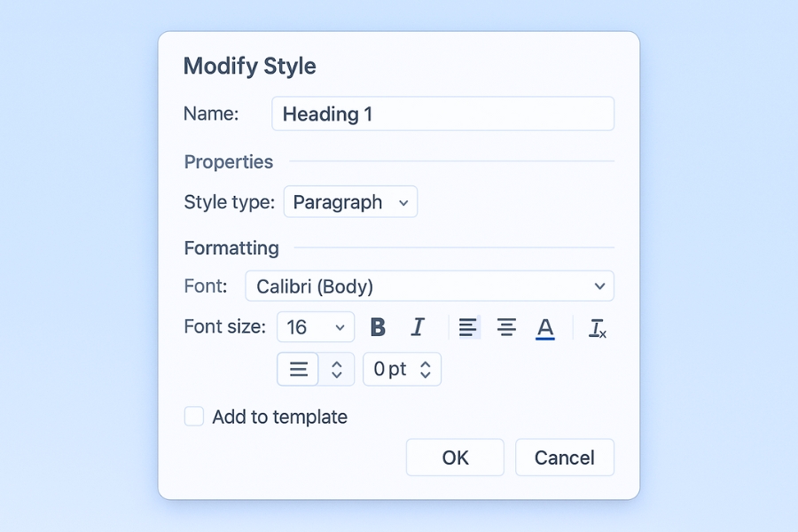The image size is (798, 532).
Task: Click the Name field containing Heading 1
Action: click(x=442, y=114)
